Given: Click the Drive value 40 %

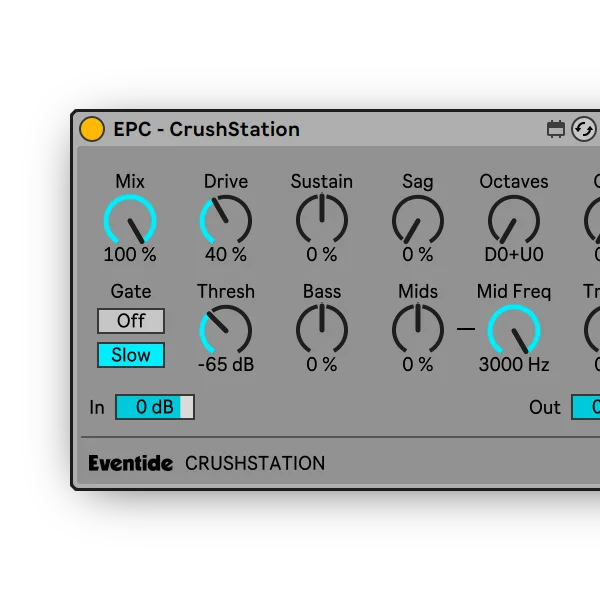Looking at the screenshot, I should click(226, 254).
